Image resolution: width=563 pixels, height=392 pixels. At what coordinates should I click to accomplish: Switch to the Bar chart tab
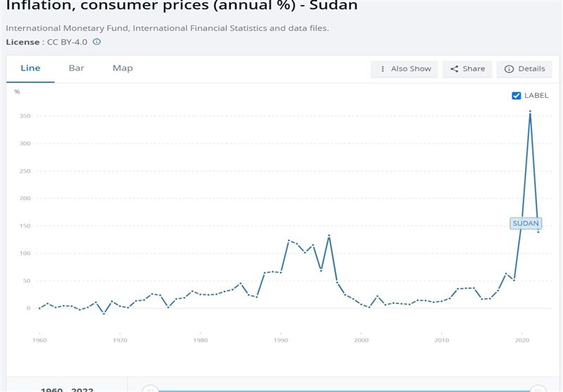point(76,68)
